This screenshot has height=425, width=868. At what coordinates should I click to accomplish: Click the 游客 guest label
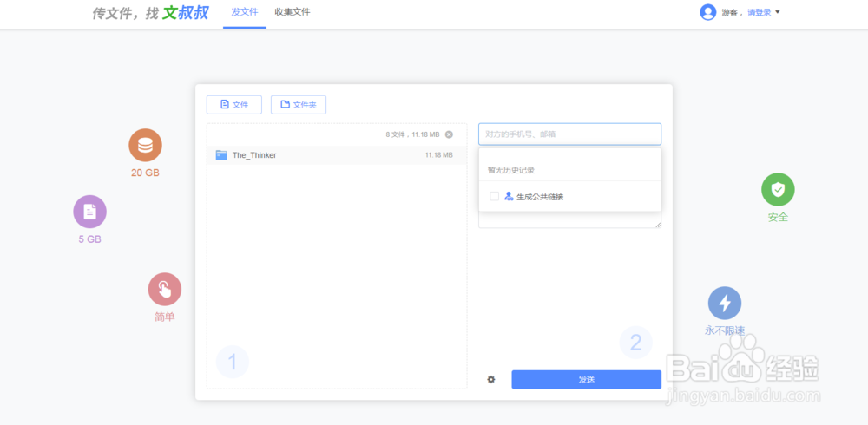[731, 12]
